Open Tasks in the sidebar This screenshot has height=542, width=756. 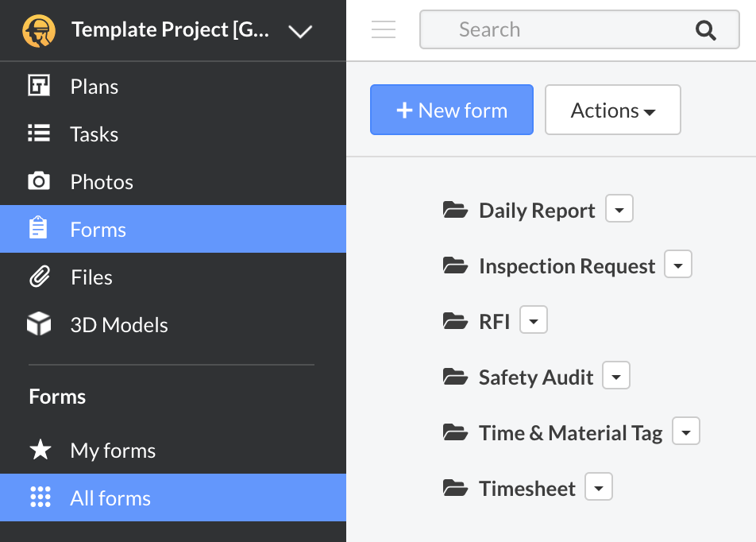point(94,134)
